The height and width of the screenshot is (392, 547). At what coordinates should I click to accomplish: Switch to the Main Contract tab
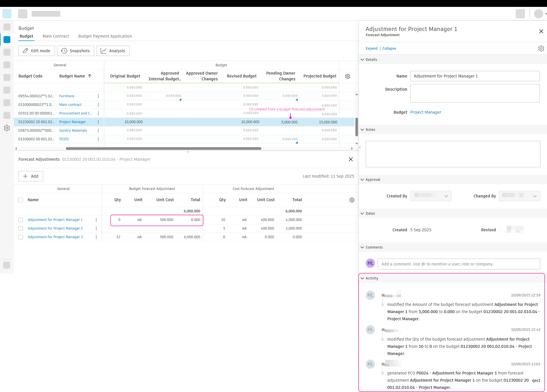[x=55, y=36]
